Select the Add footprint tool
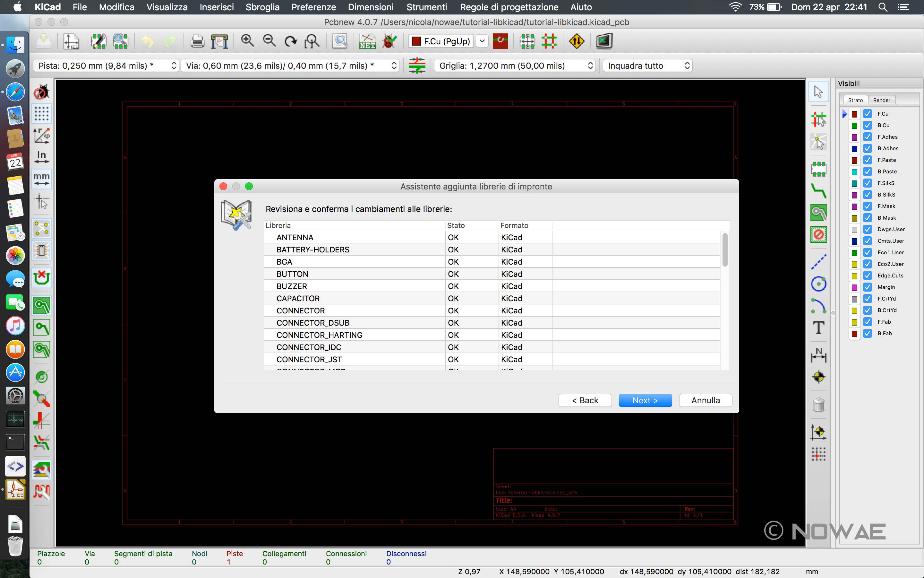This screenshot has width=924, height=578. tap(818, 169)
